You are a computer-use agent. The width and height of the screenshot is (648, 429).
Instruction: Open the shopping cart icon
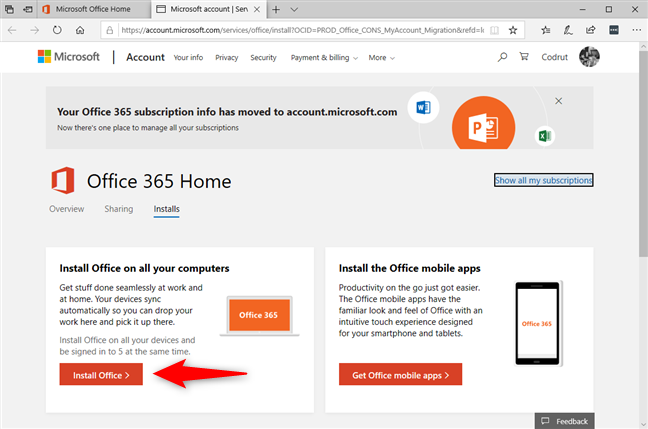point(524,57)
